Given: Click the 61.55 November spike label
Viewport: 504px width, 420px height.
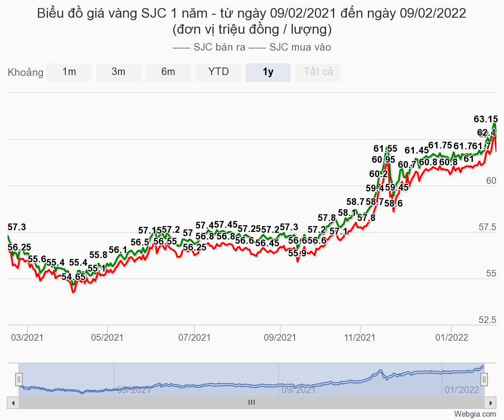Looking at the screenshot, I should click(385, 148).
